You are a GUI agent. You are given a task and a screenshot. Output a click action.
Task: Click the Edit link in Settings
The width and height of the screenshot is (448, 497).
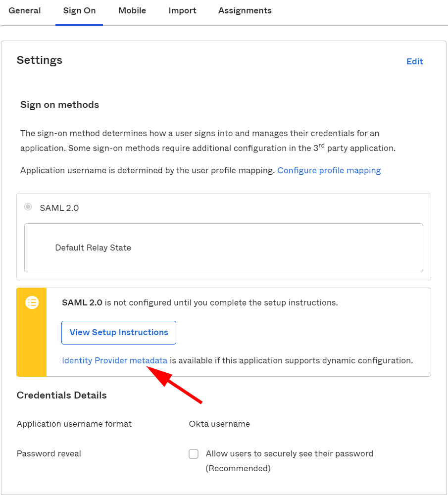pyautogui.click(x=415, y=61)
